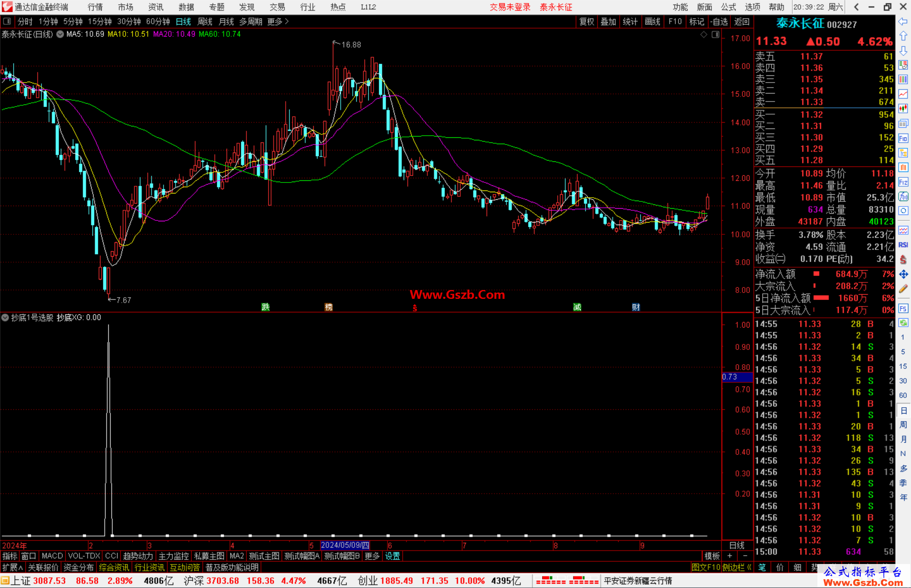Expand the 更多 periods dropdown in top toolbar
The height and width of the screenshot is (588, 911).
point(278,21)
